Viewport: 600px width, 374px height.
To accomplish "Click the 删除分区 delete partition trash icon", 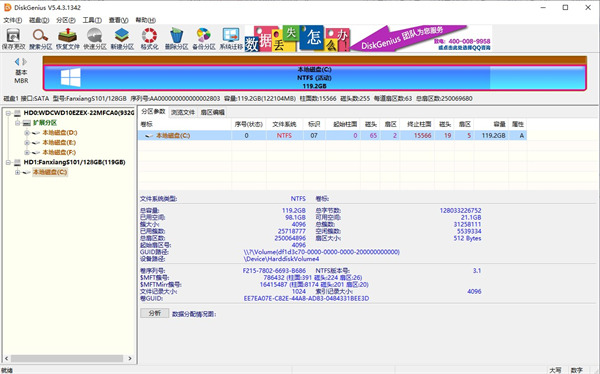I will pos(176,39).
